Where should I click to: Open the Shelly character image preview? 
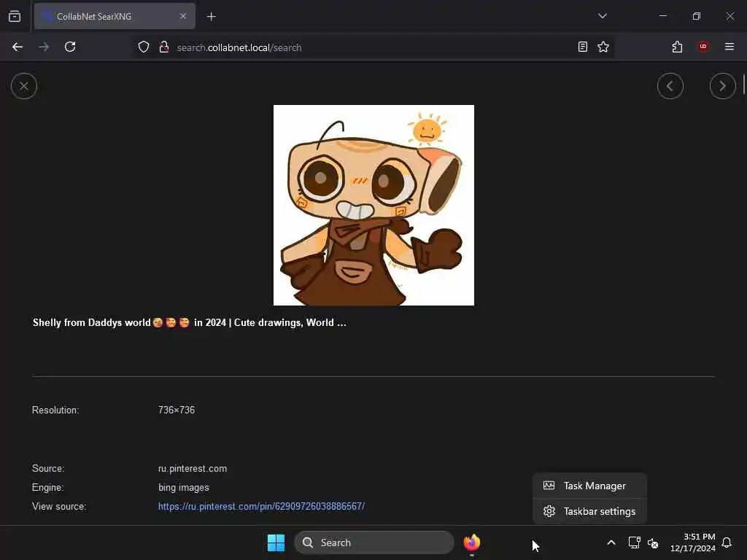(x=373, y=205)
